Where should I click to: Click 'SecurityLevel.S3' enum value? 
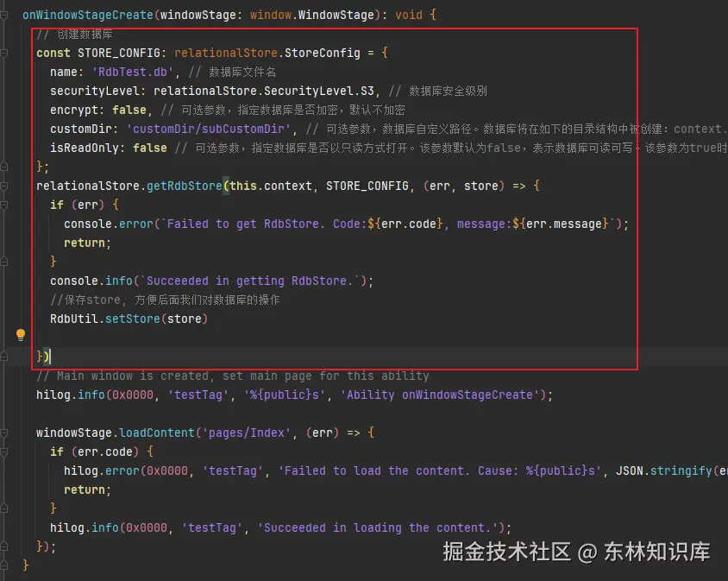point(319,92)
